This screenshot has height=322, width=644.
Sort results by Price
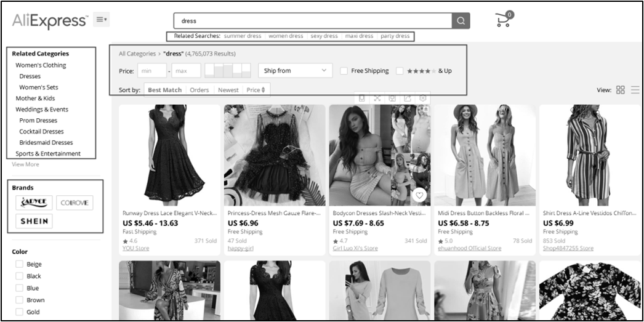[x=256, y=90]
